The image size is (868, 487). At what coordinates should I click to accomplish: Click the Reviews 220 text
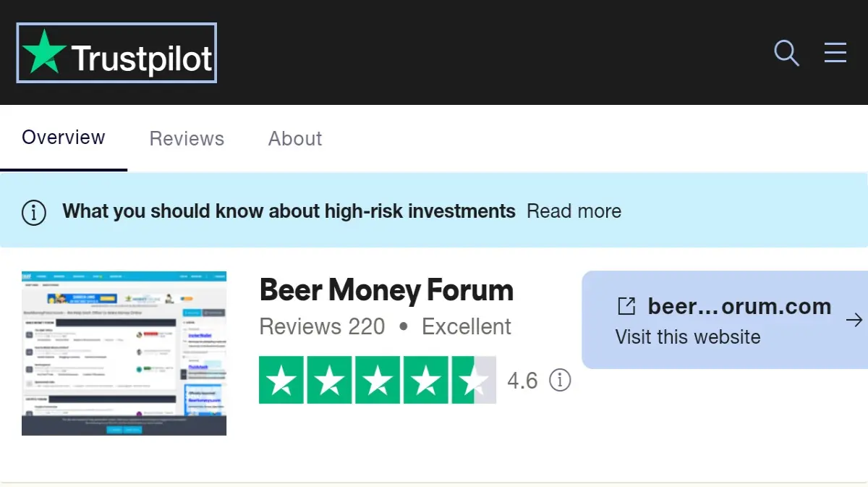coord(322,326)
